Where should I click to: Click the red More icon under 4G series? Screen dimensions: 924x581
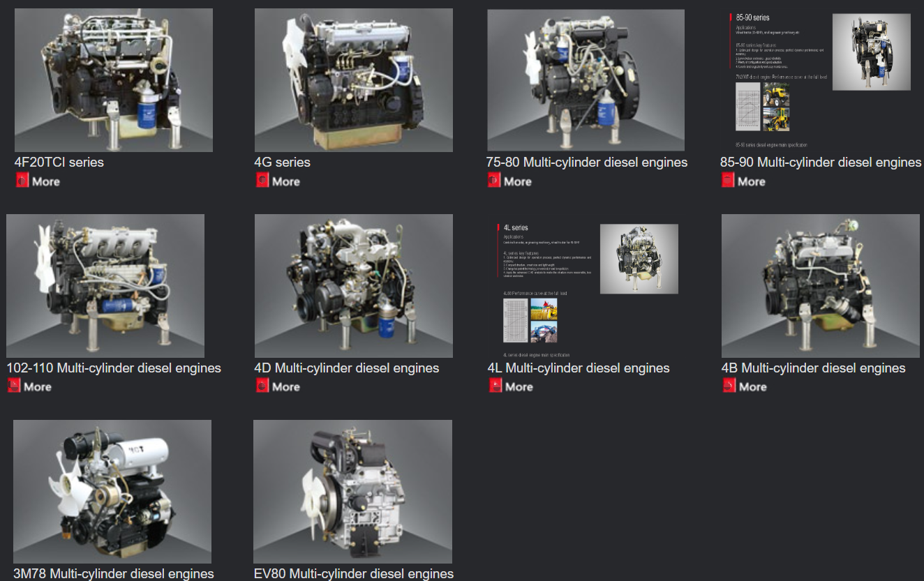(x=262, y=181)
